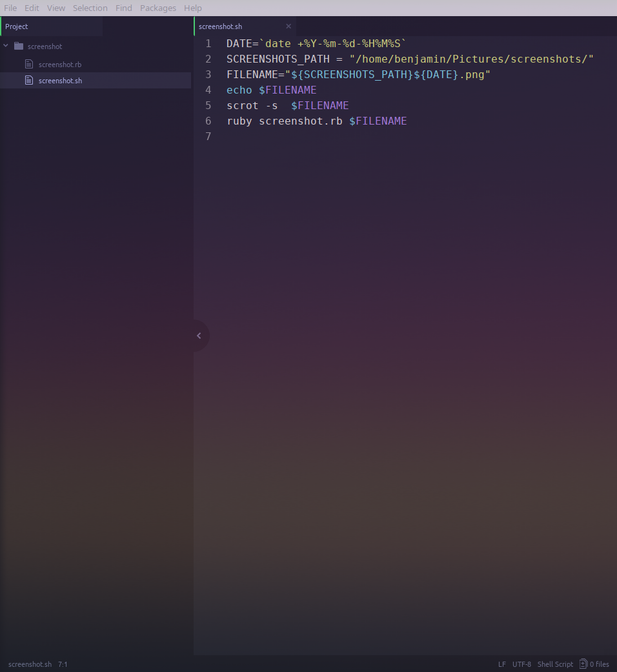Click the -s flag on line 5
Screen dimensions: 617x672
coord(272,105)
